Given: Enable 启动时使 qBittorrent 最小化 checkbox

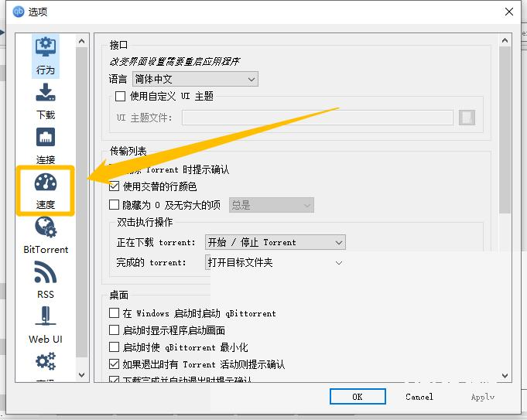Looking at the screenshot, I should tap(114, 347).
